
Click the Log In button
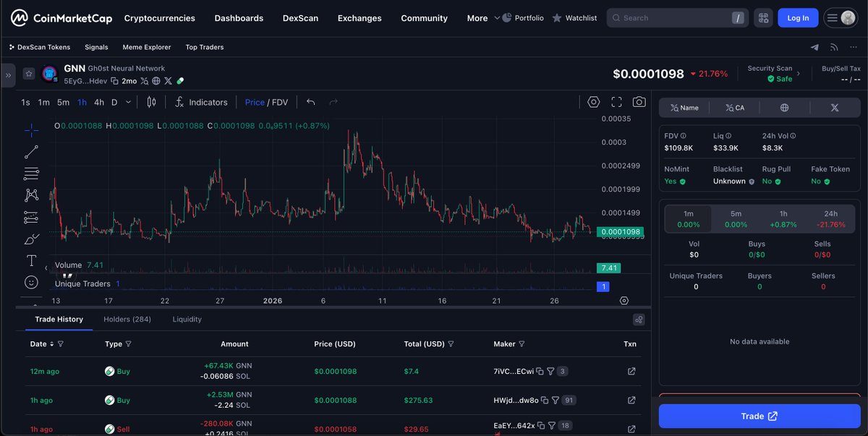pos(798,18)
